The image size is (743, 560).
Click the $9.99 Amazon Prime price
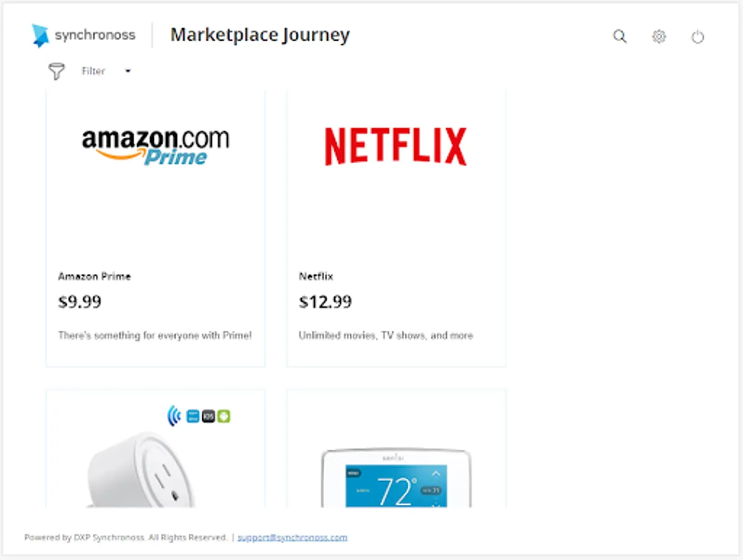pyautogui.click(x=80, y=302)
